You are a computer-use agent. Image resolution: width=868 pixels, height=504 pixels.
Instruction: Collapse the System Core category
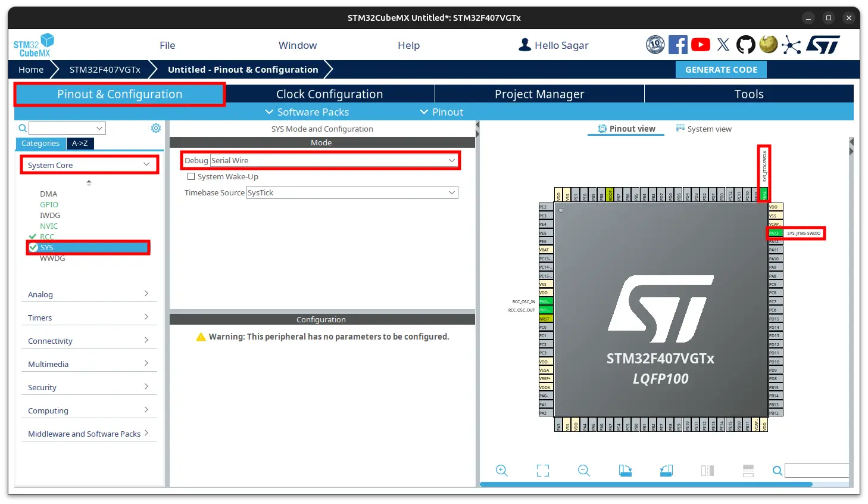pos(89,165)
